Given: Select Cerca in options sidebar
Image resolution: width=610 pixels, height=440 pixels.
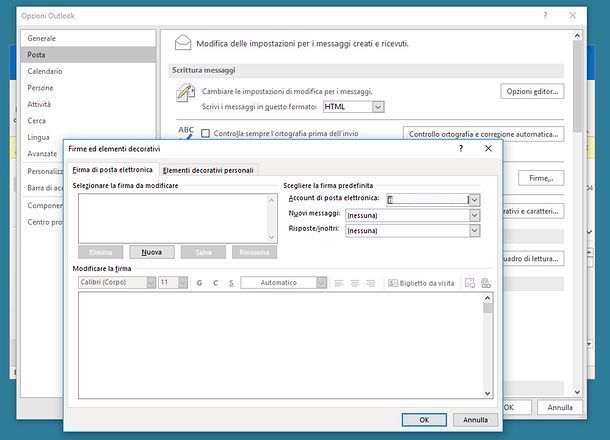Looking at the screenshot, I should [88, 121].
